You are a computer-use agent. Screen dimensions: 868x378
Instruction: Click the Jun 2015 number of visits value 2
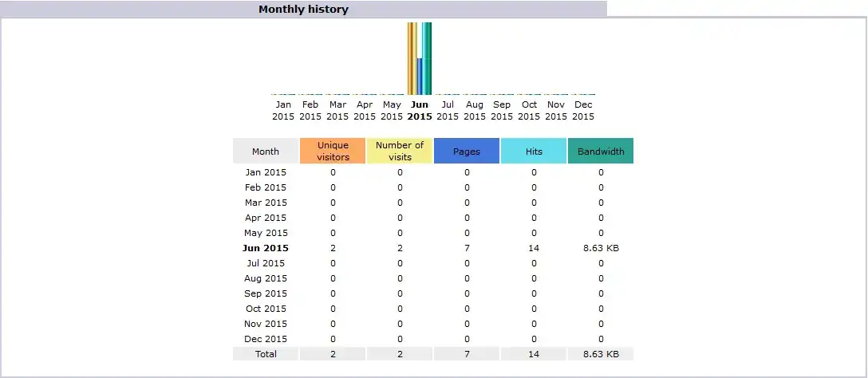(400, 248)
